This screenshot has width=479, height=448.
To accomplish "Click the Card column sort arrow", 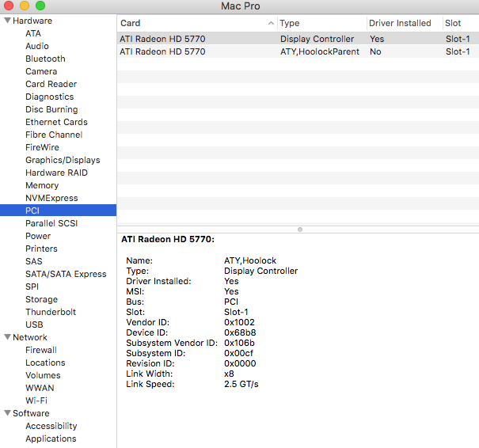I will pyautogui.click(x=271, y=23).
